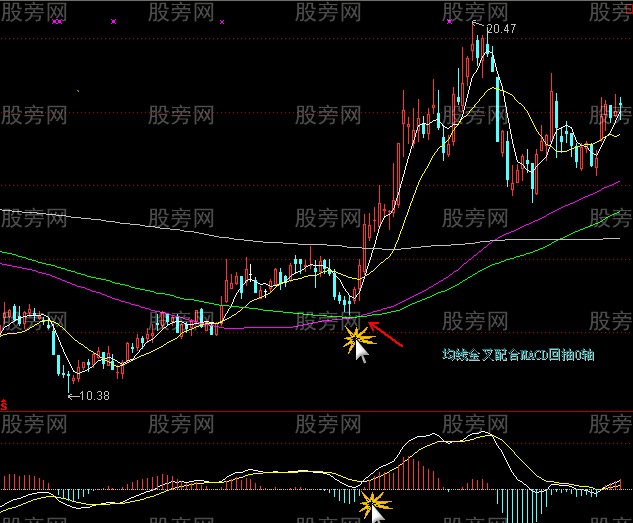This screenshot has height=523, width=633.
Task: Click the lowest candlestick above the 10.38 label
Action: click(x=70, y=376)
